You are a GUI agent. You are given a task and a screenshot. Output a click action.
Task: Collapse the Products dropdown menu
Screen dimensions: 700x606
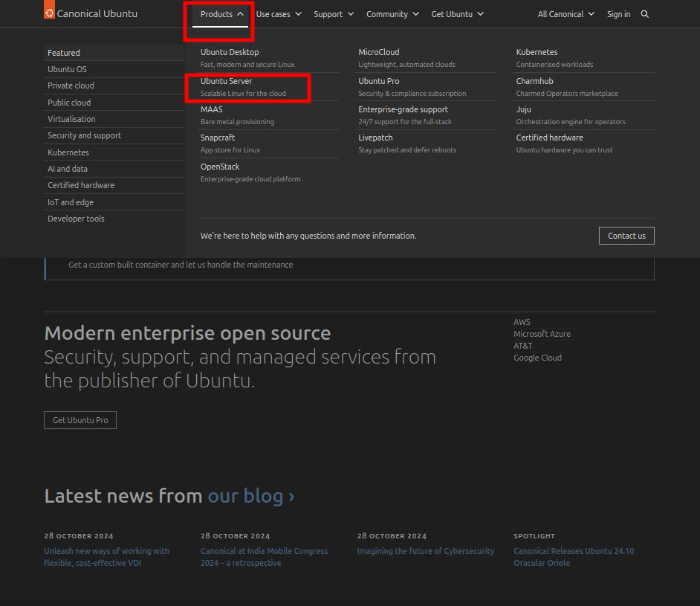click(x=221, y=14)
